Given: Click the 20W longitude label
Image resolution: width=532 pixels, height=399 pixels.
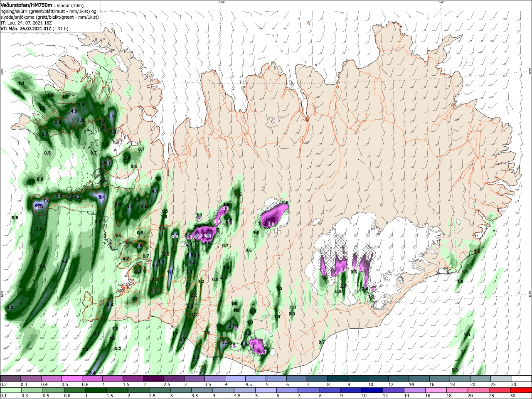Looking at the screenshot, I should tap(221, 2).
